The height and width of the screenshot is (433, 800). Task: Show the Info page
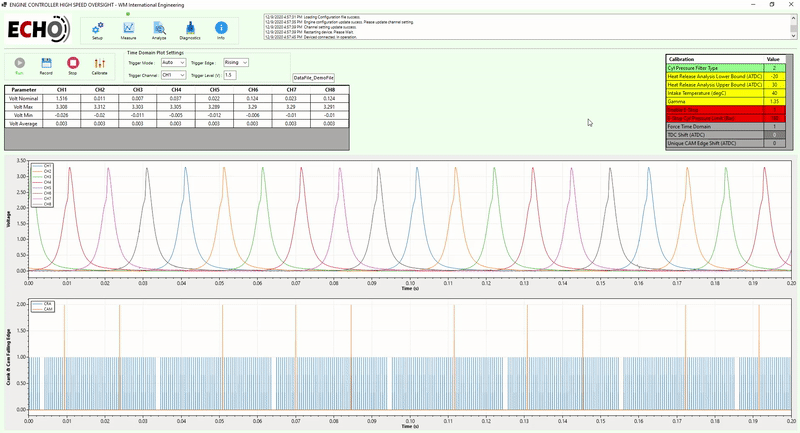click(x=221, y=31)
